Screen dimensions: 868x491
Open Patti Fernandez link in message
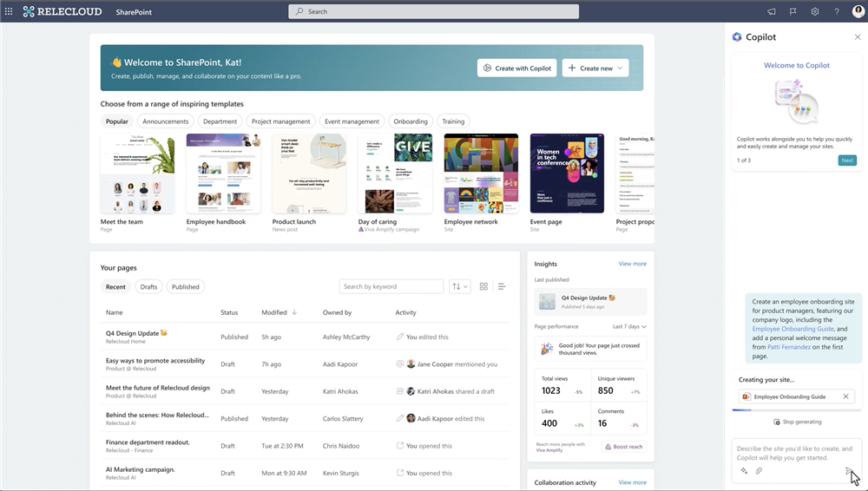pyautogui.click(x=789, y=347)
